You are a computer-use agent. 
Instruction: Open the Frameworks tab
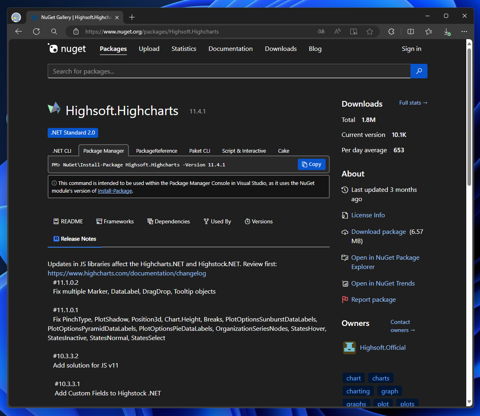(115, 221)
